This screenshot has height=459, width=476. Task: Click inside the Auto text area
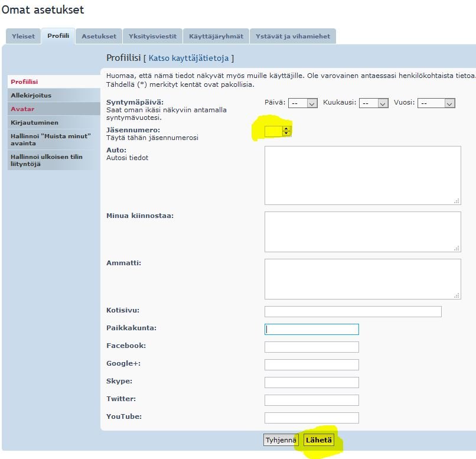pyautogui.click(x=362, y=175)
